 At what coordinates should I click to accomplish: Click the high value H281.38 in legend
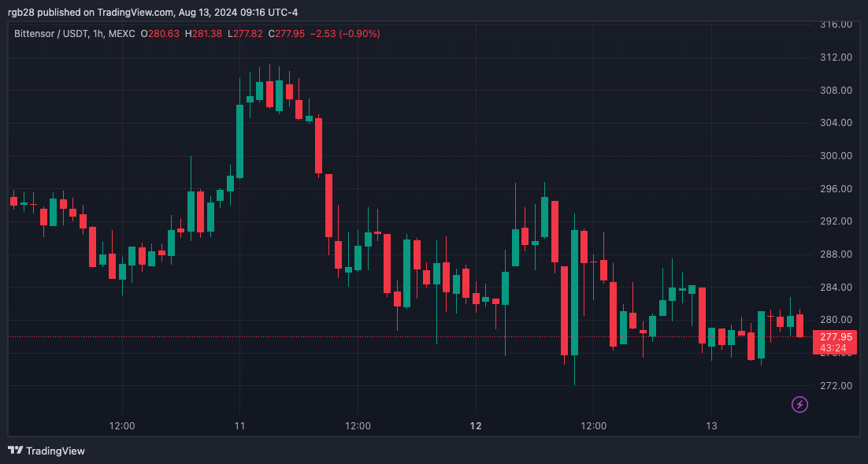tap(203, 34)
